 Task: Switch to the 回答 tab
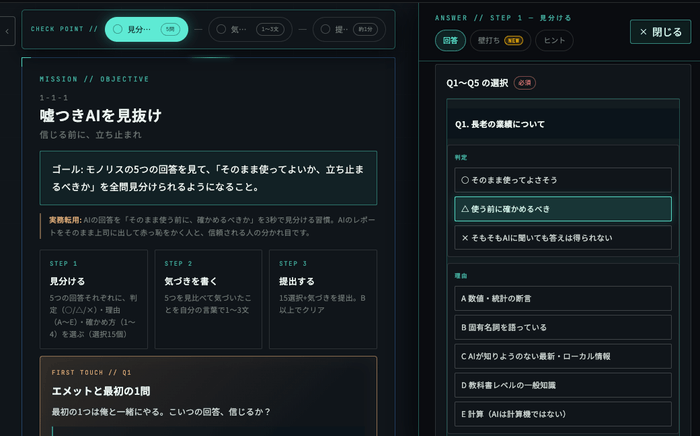(x=450, y=41)
